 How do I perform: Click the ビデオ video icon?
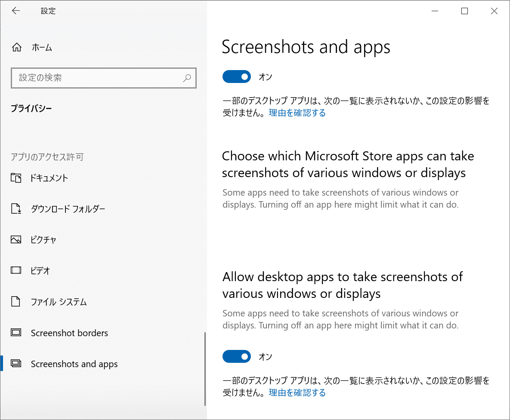16,270
